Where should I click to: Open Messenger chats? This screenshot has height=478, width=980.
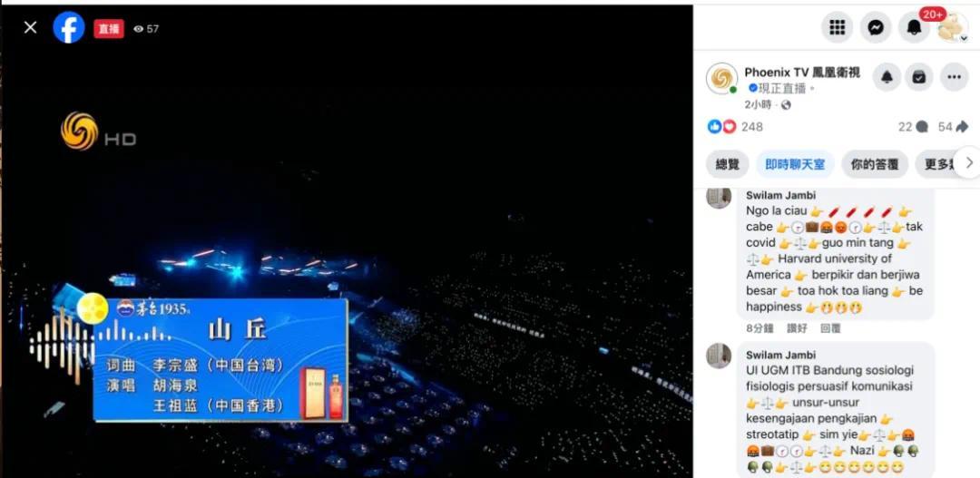click(876, 27)
